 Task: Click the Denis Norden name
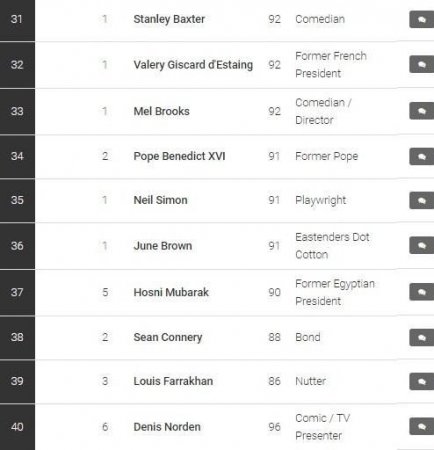[x=167, y=427]
